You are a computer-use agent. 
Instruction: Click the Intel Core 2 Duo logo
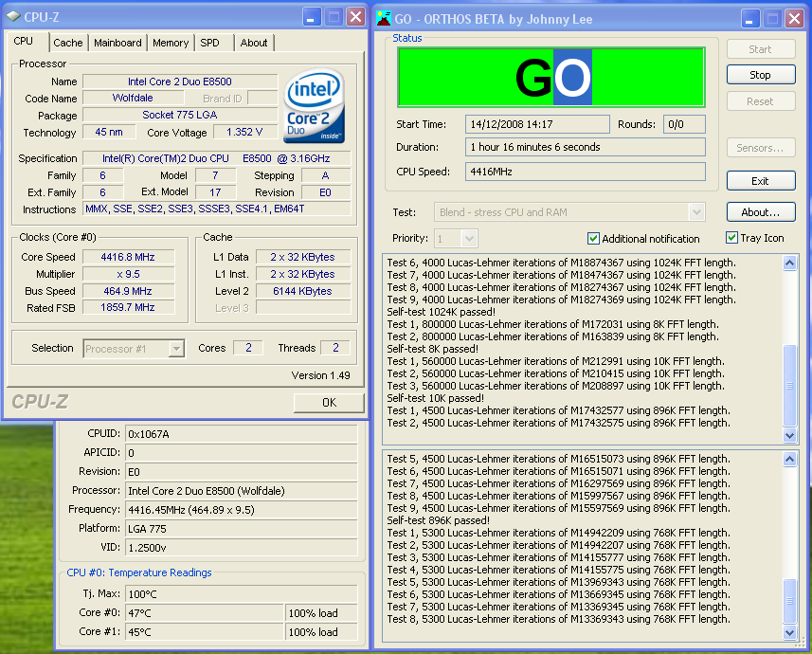[314, 106]
